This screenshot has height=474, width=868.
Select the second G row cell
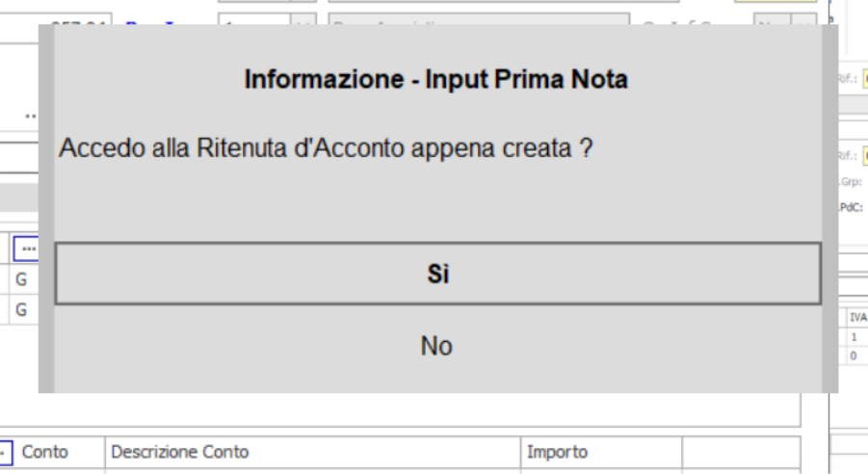click(x=23, y=309)
